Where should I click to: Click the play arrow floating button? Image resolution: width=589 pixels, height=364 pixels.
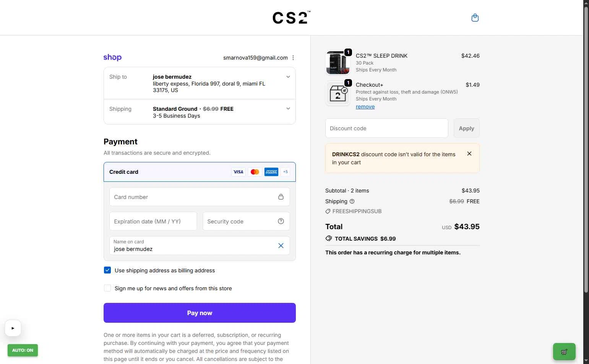13,328
